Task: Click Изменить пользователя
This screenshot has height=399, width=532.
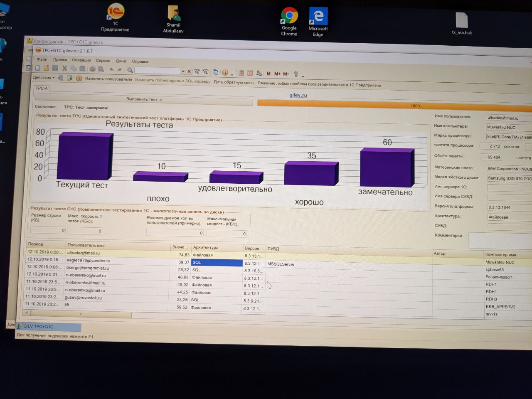Action: pyautogui.click(x=108, y=79)
